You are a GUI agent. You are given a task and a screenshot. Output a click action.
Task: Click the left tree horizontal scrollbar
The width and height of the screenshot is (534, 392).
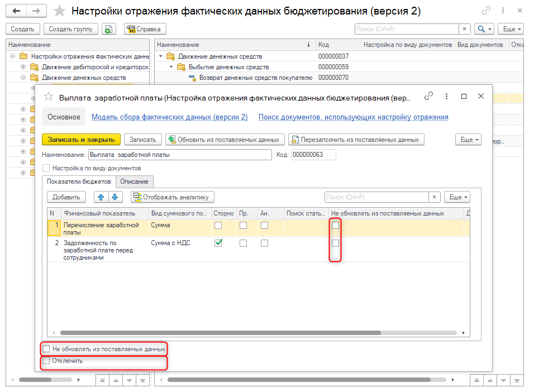(x=35, y=379)
